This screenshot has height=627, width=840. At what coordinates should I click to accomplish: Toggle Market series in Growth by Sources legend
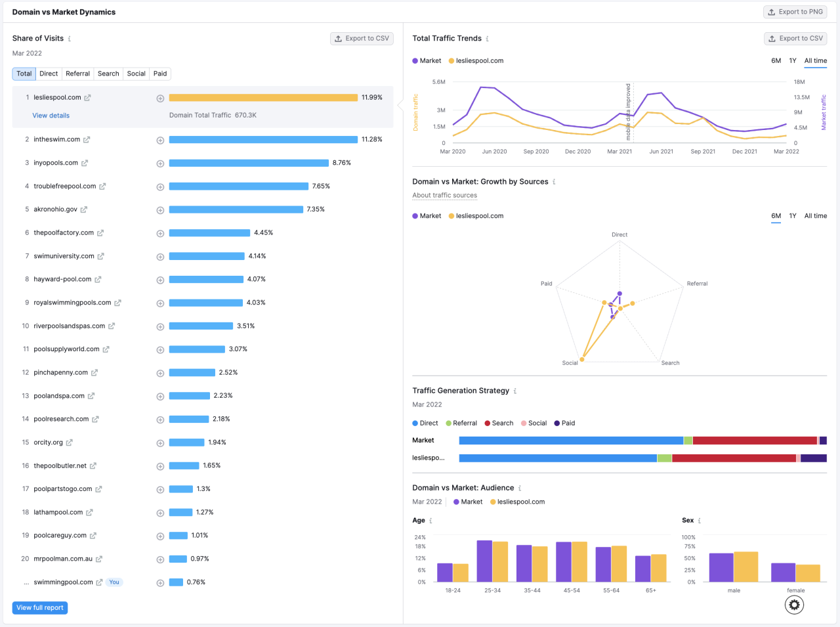tap(427, 216)
